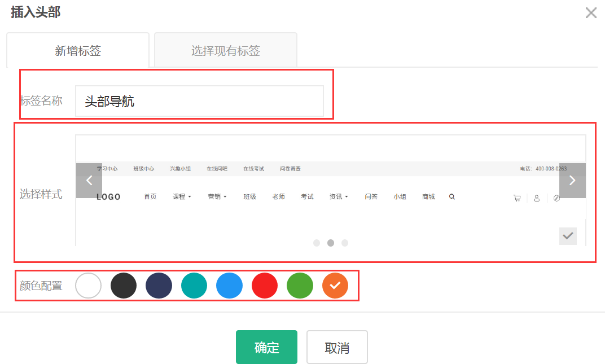This screenshot has height=364, width=605.
Task: Select the white color swatch option
Action: (88, 286)
